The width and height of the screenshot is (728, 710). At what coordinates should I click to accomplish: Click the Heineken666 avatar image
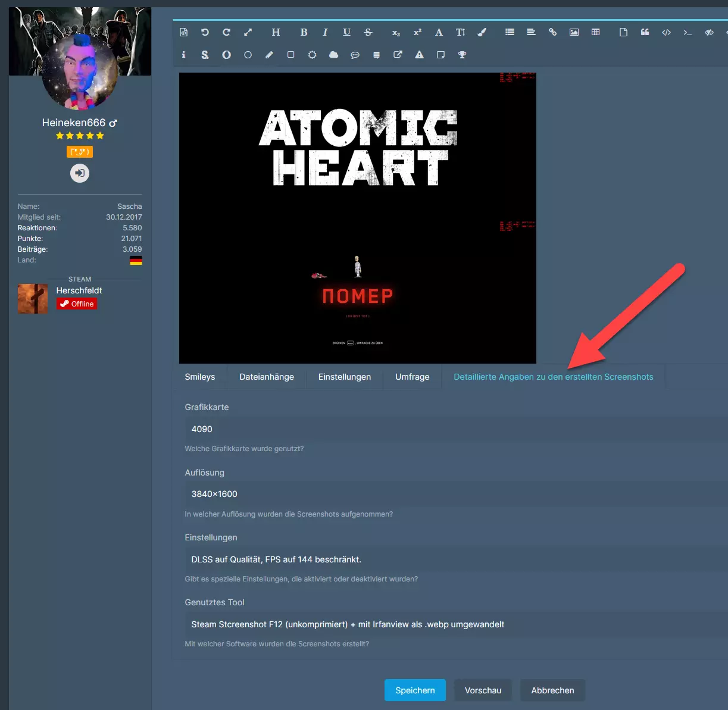(x=80, y=71)
